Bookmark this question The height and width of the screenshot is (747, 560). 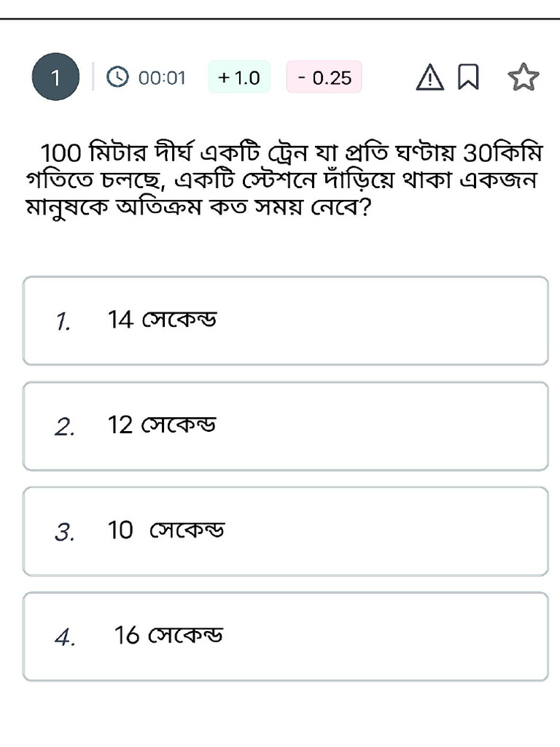(x=468, y=77)
